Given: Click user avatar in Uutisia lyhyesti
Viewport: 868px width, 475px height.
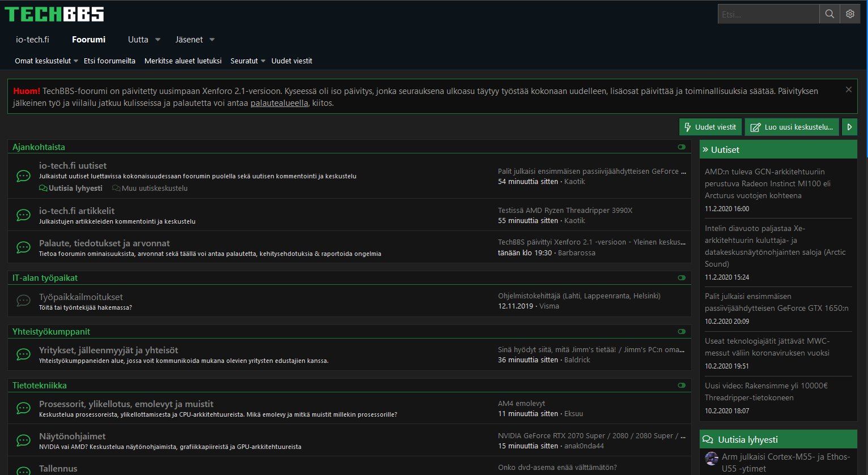Looking at the screenshot, I should pyautogui.click(x=712, y=459).
